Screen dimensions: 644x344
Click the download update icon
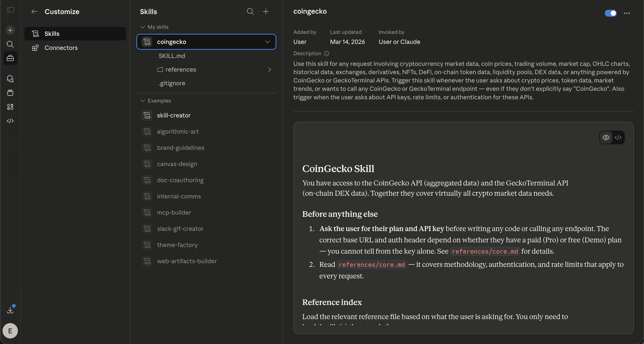10,310
